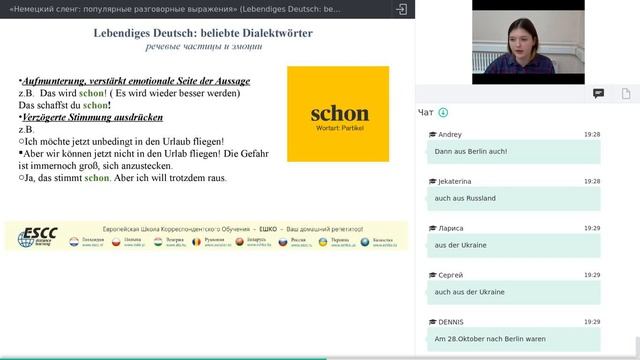640x360 pixels.
Task: Click the Россия flag in footer banner
Action: (283, 242)
